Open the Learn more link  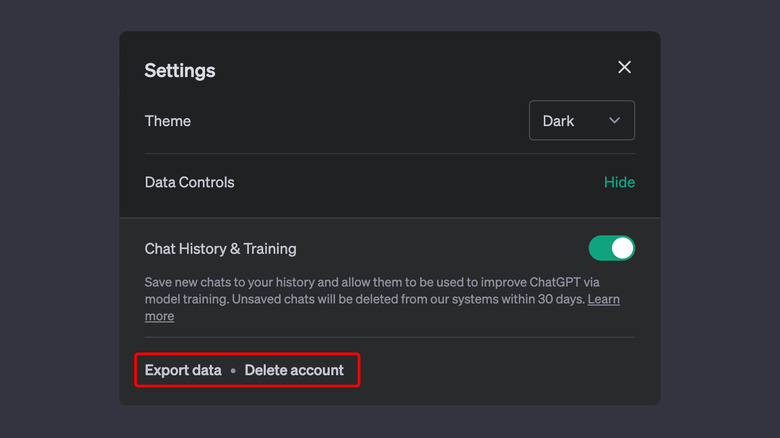tap(603, 299)
